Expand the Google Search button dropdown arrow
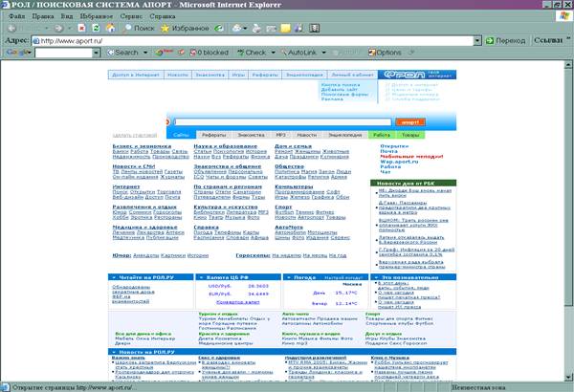574x392 pixels. pos(145,53)
